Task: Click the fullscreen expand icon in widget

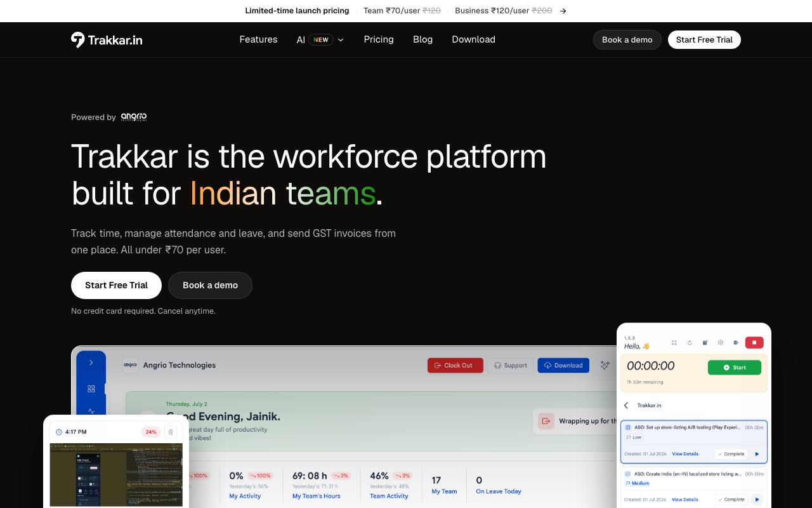Action: 674,343
